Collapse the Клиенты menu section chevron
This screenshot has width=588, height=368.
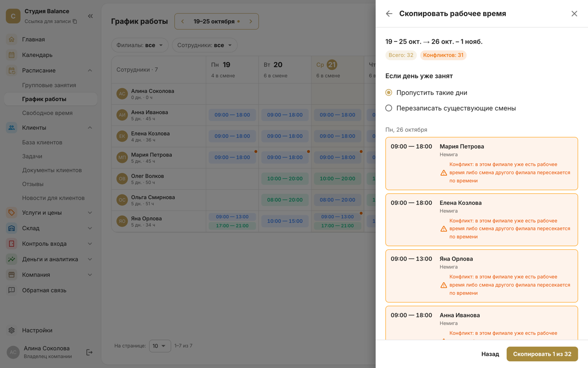90,128
